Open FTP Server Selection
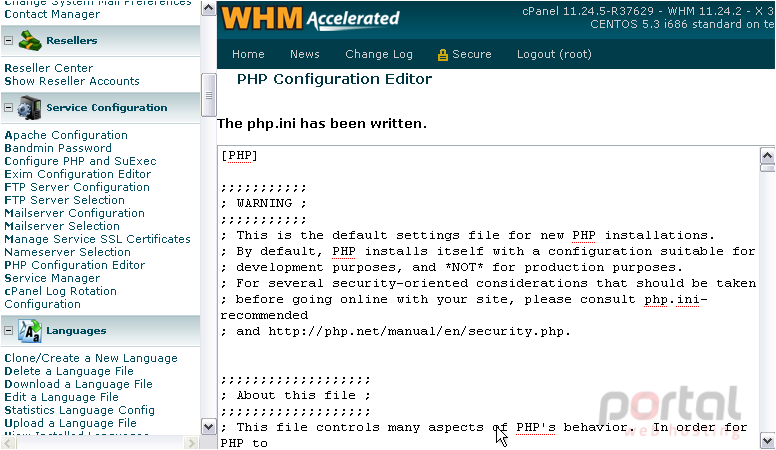The width and height of the screenshot is (776, 450). pyautogui.click(x=64, y=200)
